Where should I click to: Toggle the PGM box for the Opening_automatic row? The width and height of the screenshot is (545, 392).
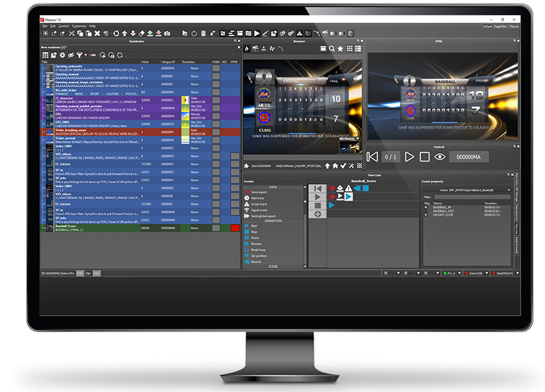click(x=215, y=68)
